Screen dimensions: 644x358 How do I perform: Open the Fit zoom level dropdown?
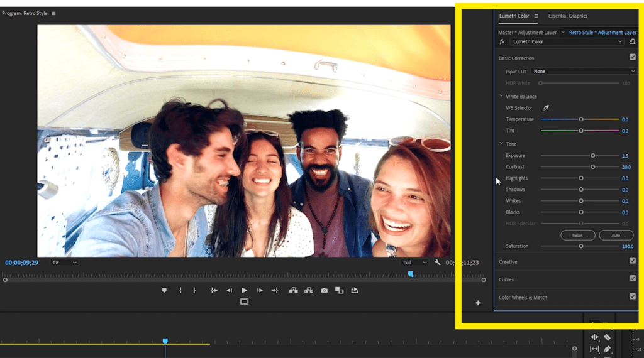coord(64,263)
